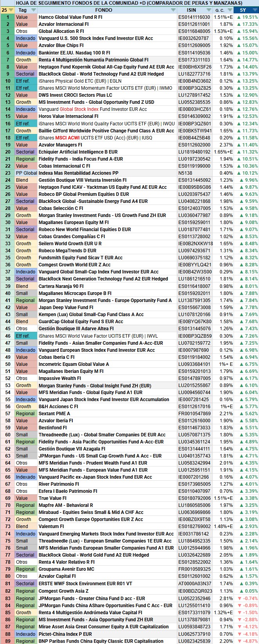Select Impassive Wealth FI cell

click(x=107, y=378)
